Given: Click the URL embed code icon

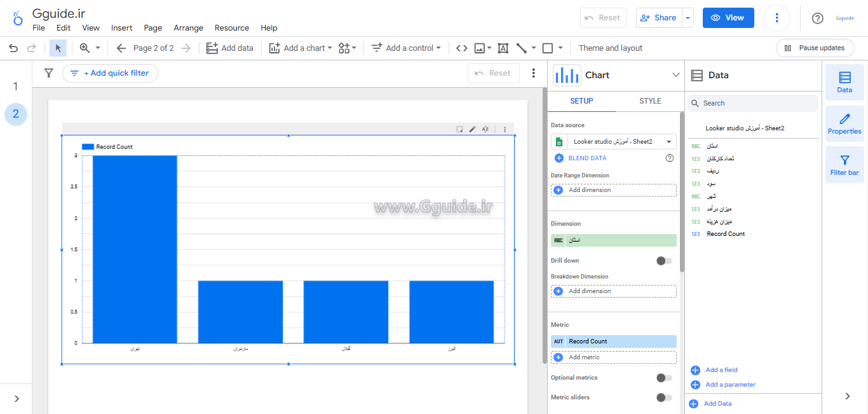Looking at the screenshot, I should click(462, 48).
